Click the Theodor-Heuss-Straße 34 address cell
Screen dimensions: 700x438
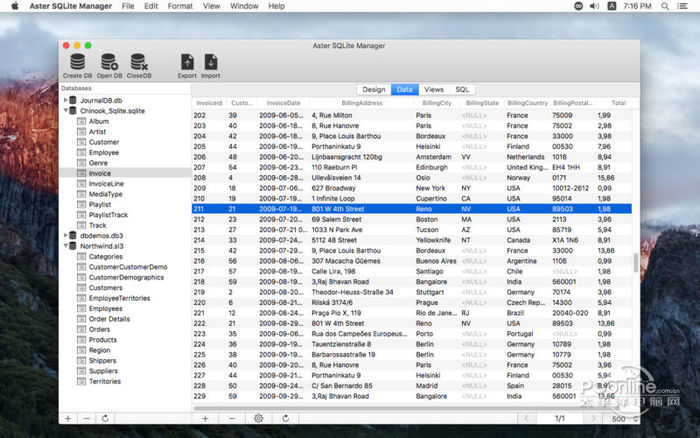tap(352, 292)
